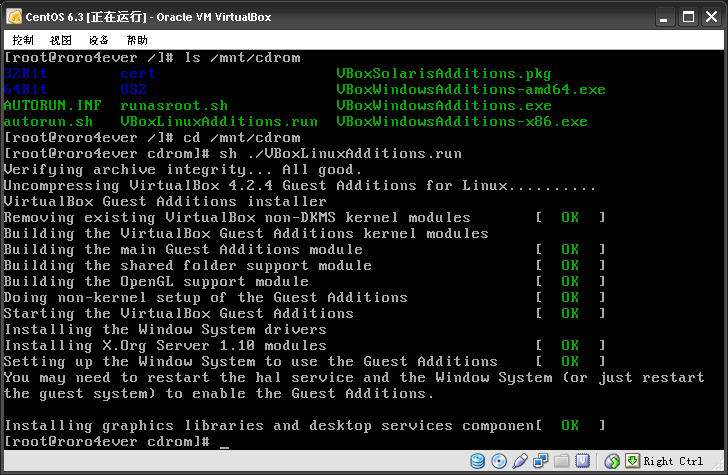Click the 32Bit directory name
The width and height of the screenshot is (728, 475).
coord(26,73)
